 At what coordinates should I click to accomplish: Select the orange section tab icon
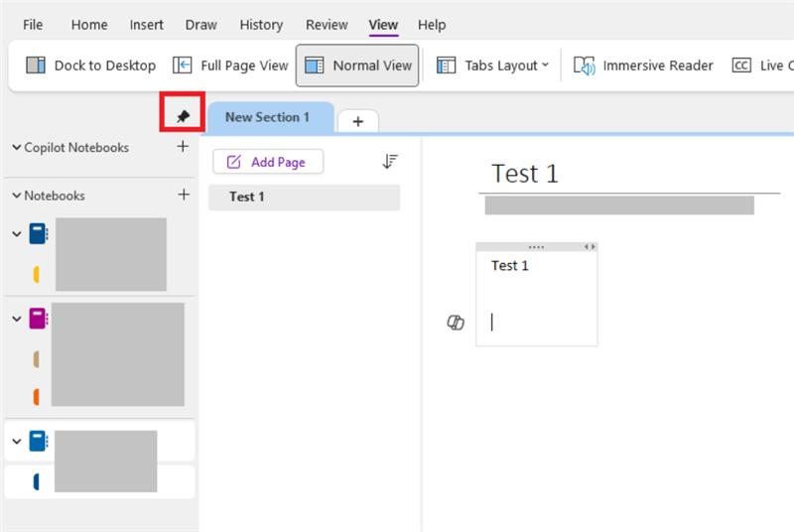[36, 397]
